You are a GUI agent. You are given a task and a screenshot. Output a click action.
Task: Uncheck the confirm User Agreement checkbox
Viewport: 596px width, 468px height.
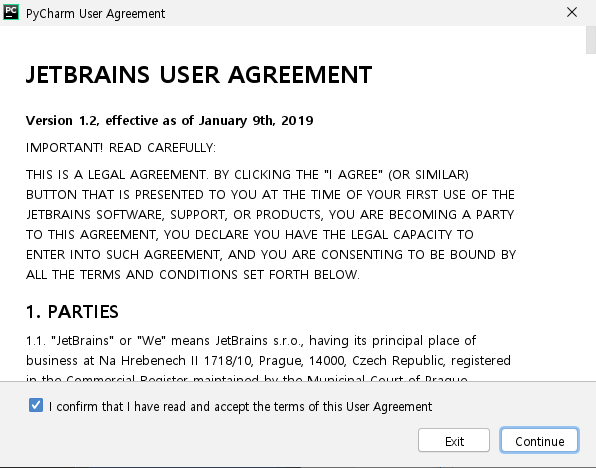click(36, 405)
